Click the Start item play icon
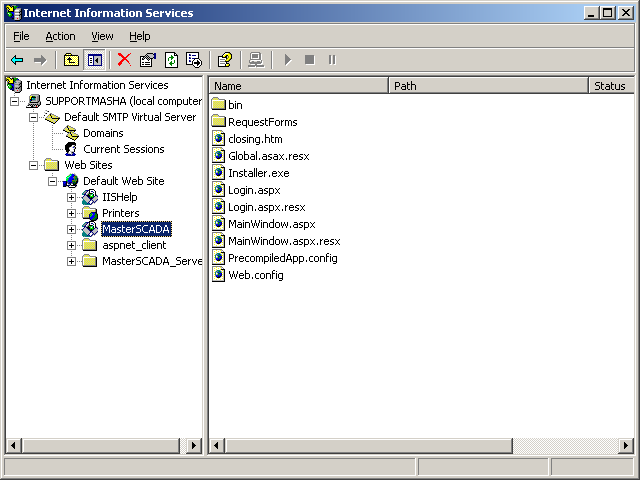The width and height of the screenshot is (640, 480). pyautogui.click(x=288, y=60)
